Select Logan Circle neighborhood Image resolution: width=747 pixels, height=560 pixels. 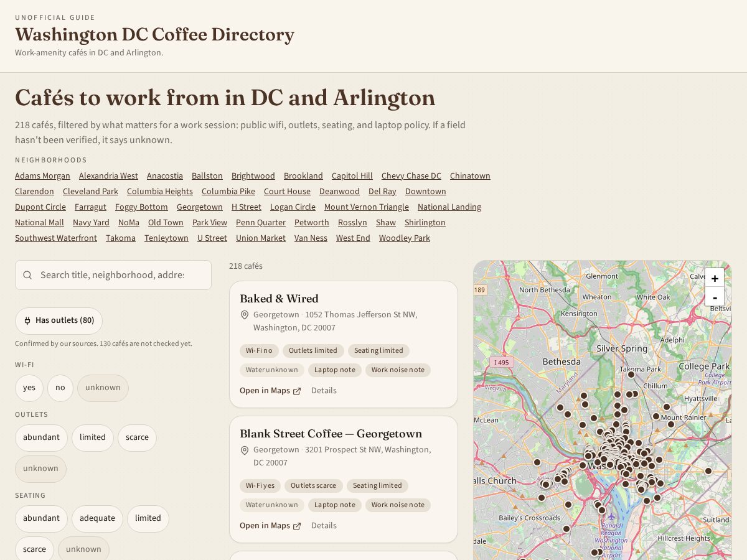click(293, 207)
